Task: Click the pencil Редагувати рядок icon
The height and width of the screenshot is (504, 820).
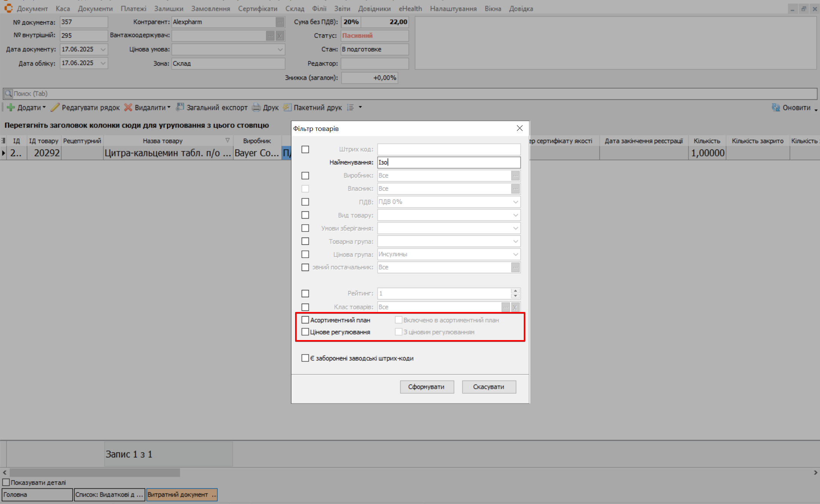Action: tap(55, 108)
